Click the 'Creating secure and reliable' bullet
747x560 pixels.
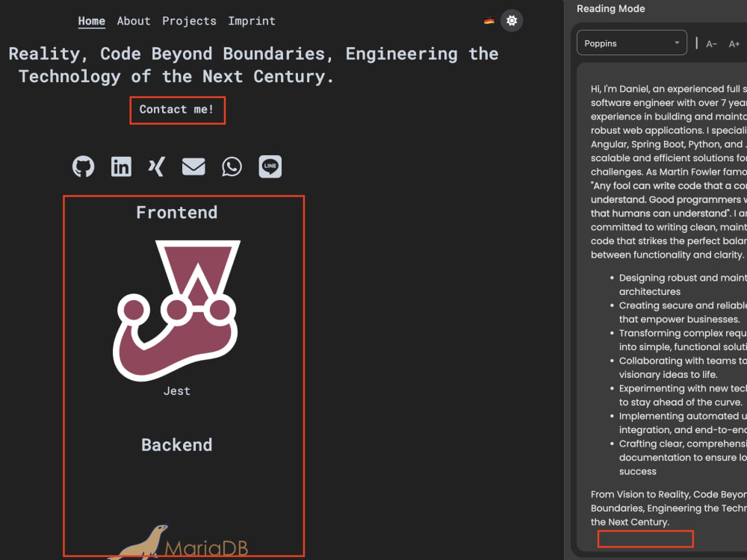click(x=683, y=312)
